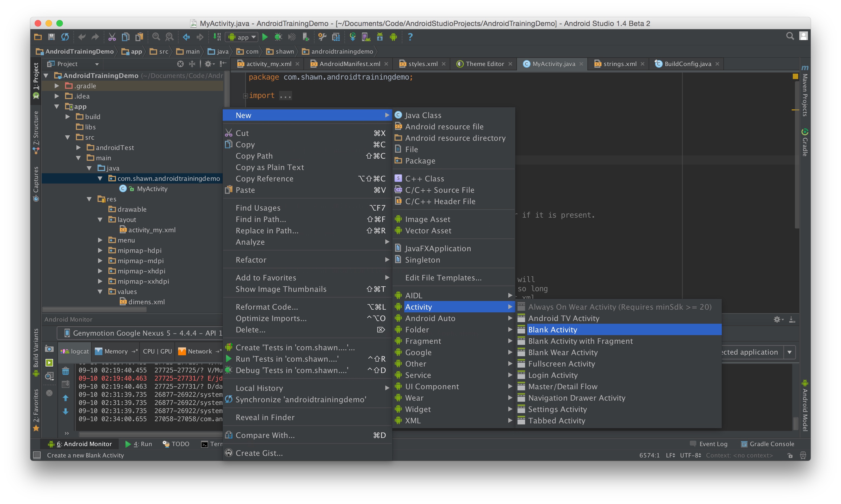Open Android Monitor panel settings gear
841x504 pixels.
pyautogui.click(x=778, y=319)
